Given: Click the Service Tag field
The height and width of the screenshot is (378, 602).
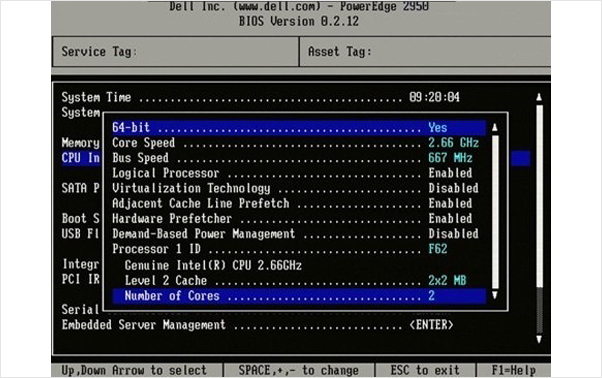Looking at the screenshot, I should tap(175, 51).
